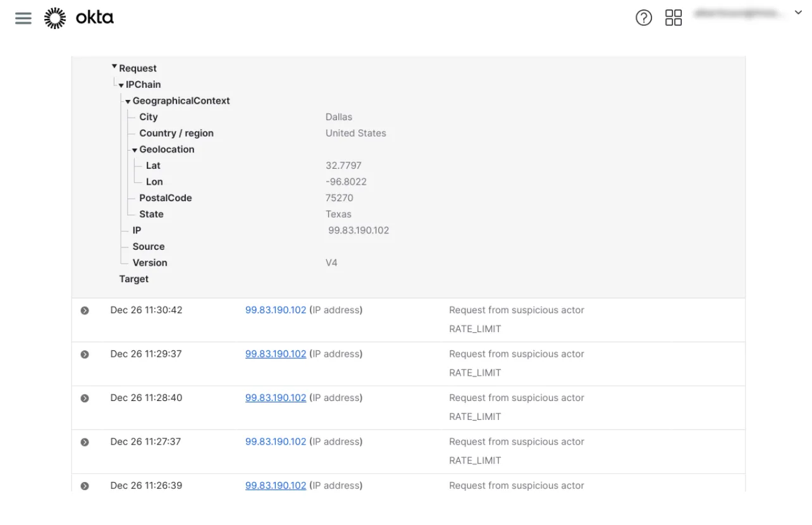The height and width of the screenshot is (525, 812).
Task: Select the Target tree item
Action: click(134, 278)
